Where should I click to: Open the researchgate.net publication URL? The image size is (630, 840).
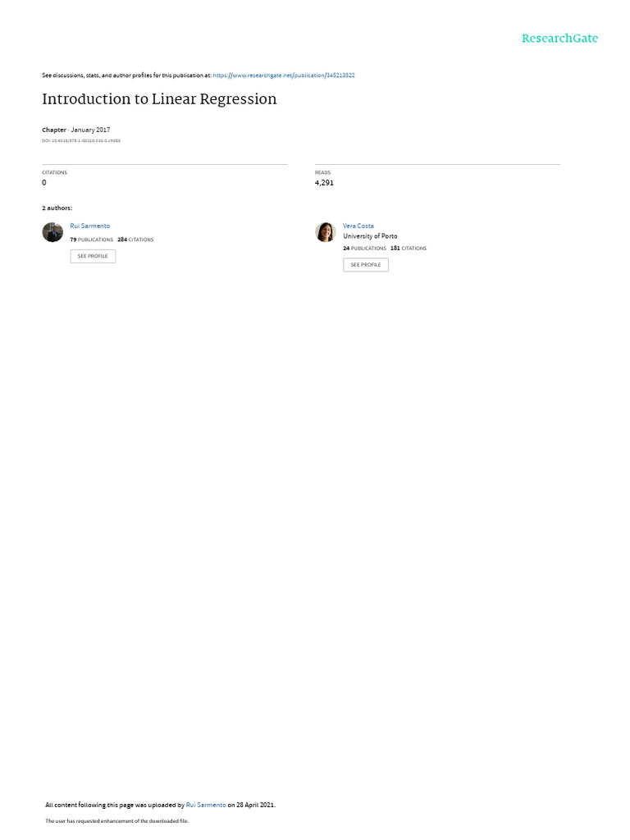(283, 75)
